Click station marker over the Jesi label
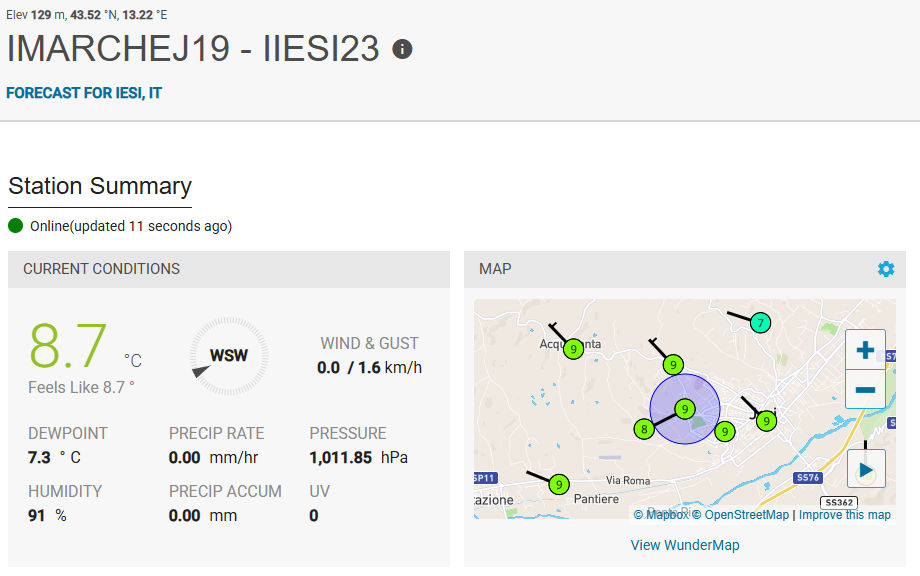This screenshot has height=576, width=920. 766,421
